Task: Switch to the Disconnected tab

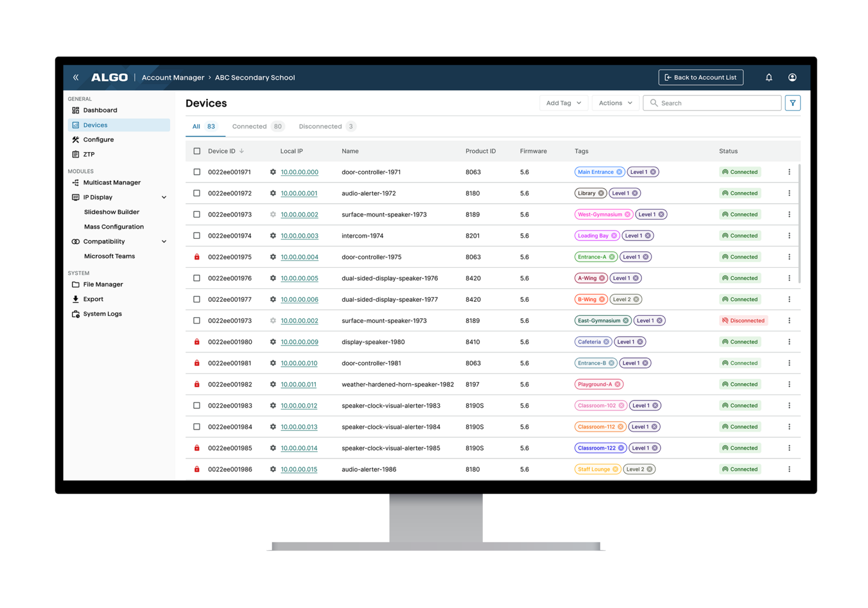Action: coord(325,126)
